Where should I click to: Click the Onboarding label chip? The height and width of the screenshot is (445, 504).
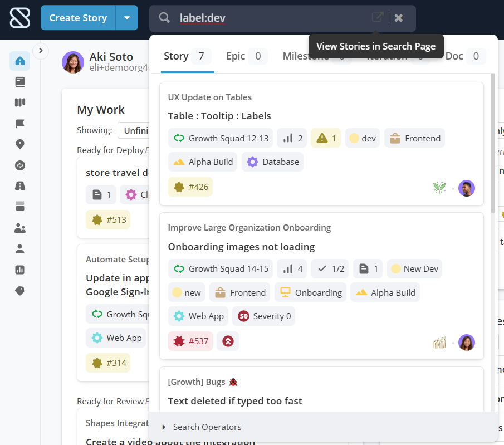tap(311, 292)
